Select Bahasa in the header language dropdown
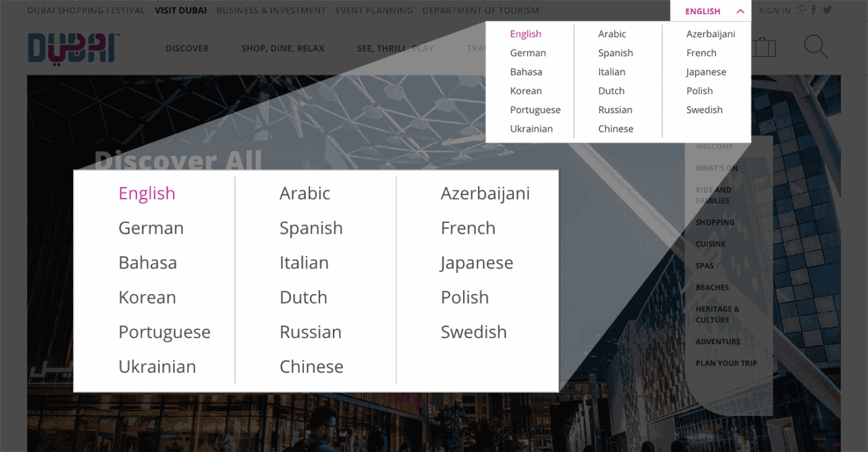The width and height of the screenshot is (868, 452). [526, 72]
